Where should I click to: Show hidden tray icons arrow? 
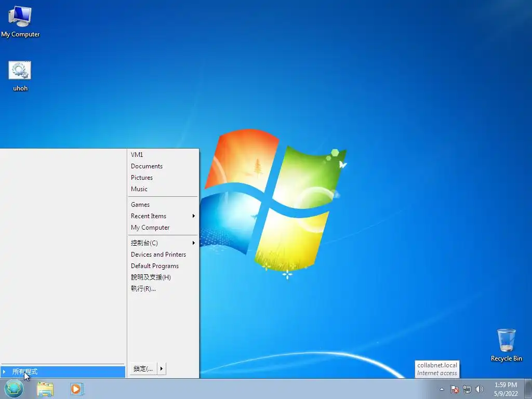coord(442,389)
